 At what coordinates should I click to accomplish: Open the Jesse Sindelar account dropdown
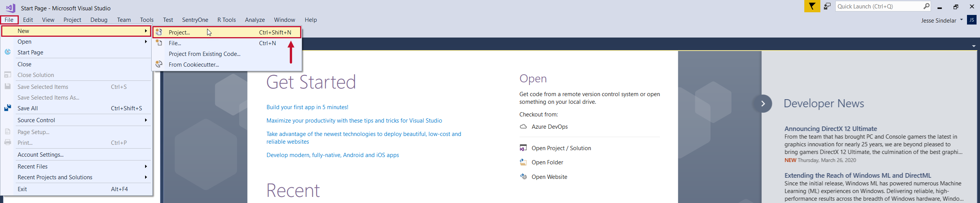click(x=942, y=21)
